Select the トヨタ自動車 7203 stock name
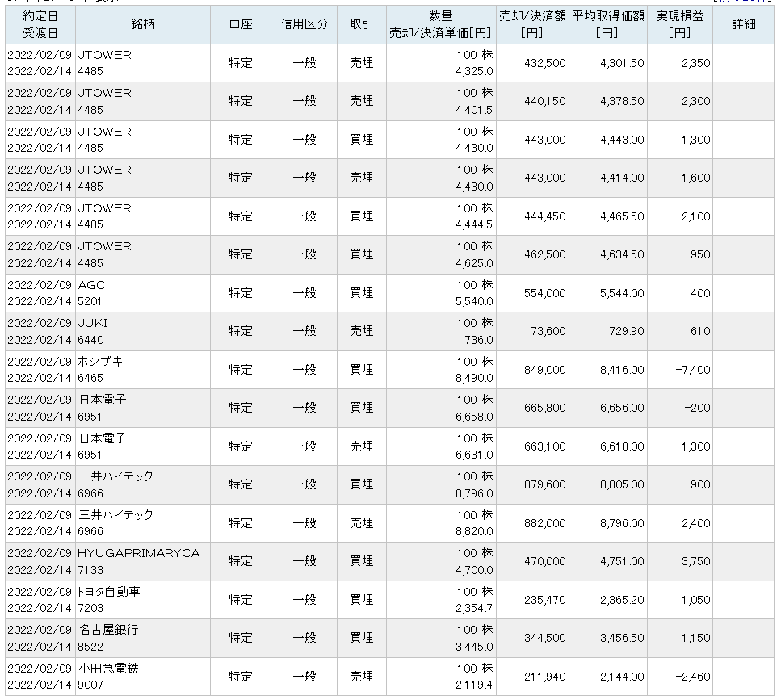 tap(108, 599)
